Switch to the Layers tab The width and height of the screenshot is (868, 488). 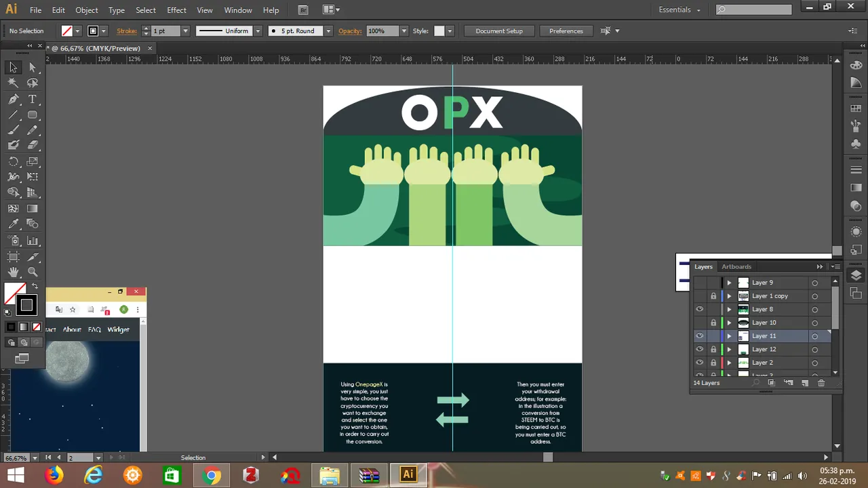coord(703,266)
